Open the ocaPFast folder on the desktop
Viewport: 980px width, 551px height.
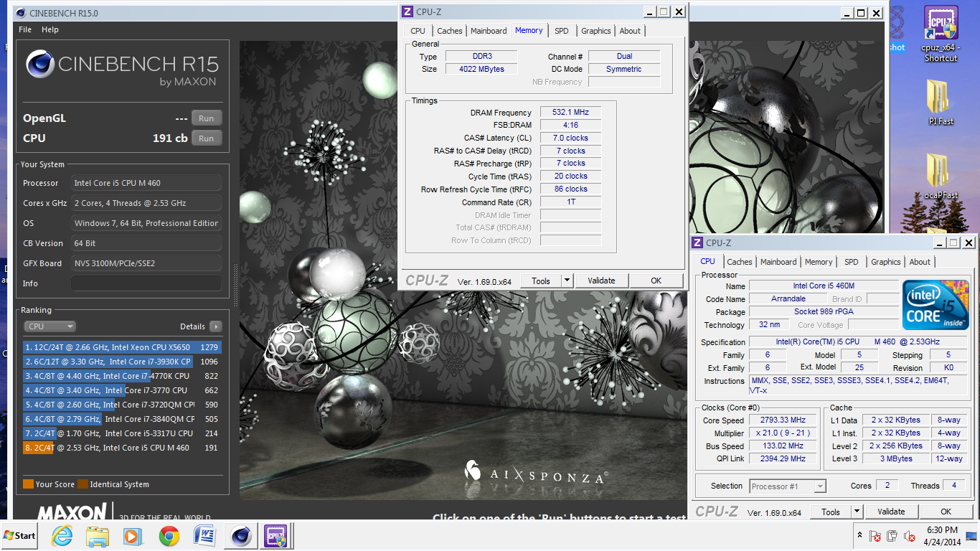(x=941, y=176)
